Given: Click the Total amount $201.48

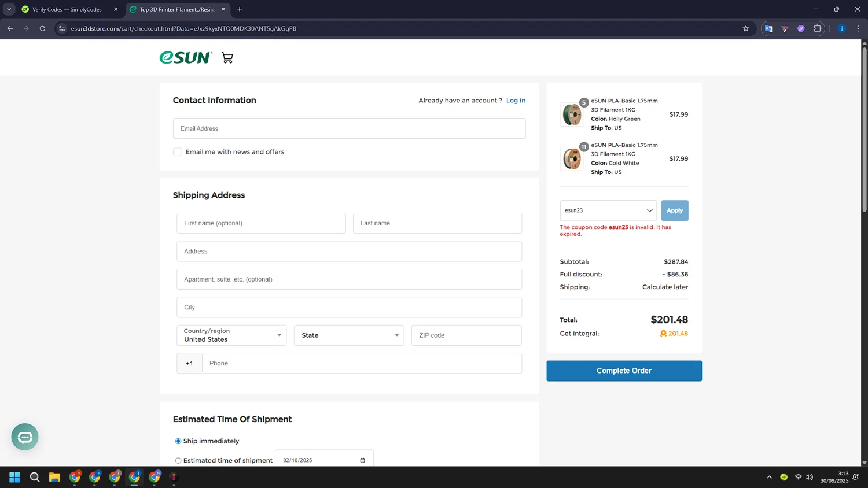Looking at the screenshot, I should coord(669,320).
